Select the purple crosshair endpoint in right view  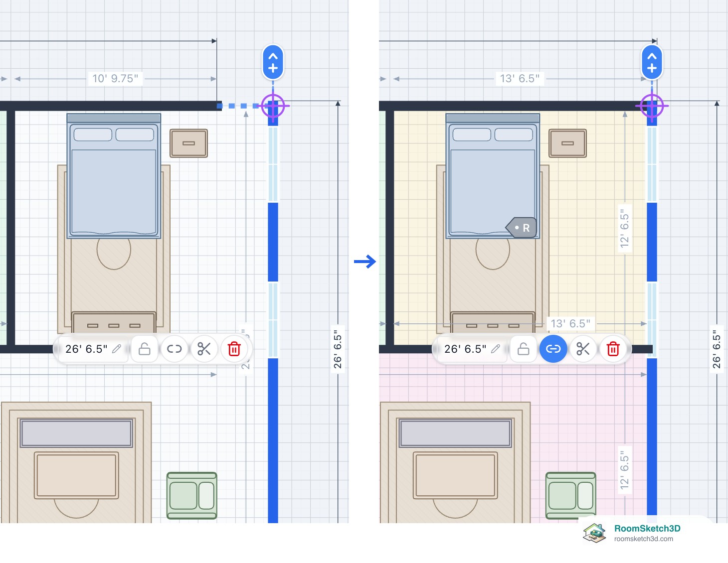(x=652, y=106)
